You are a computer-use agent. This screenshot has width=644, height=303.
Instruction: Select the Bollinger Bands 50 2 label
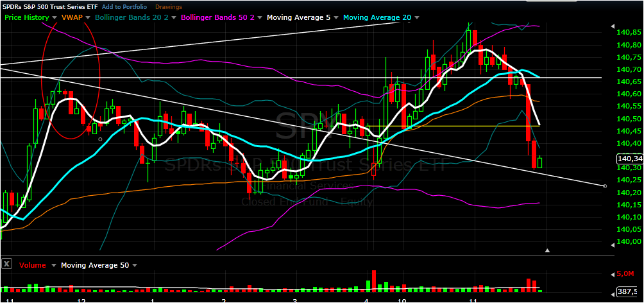point(217,17)
